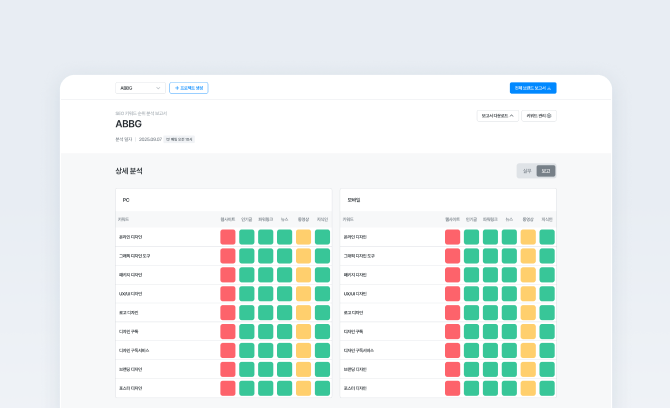The image size is (670, 408).
Task: Click the PC panel header
Action: click(x=223, y=200)
